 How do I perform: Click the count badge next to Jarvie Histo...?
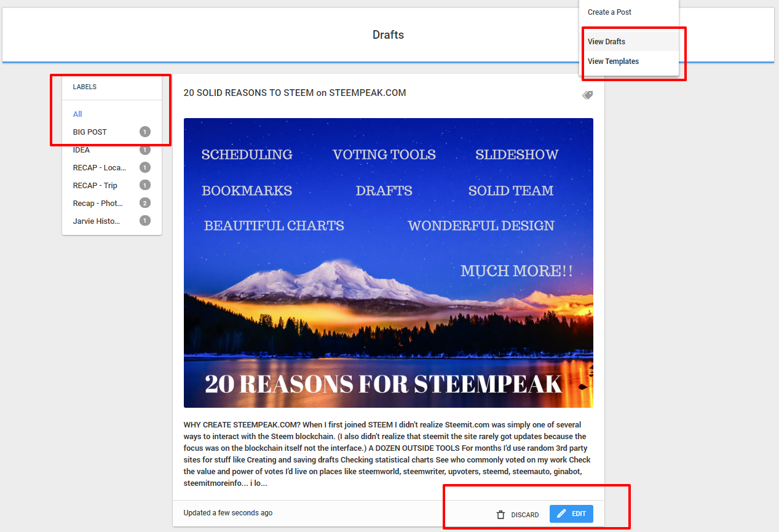click(145, 221)
